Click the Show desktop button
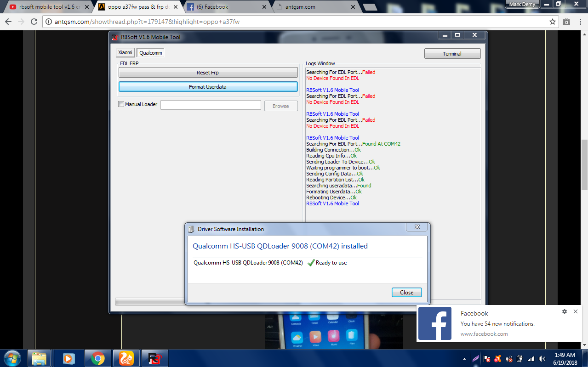588x367 pixels. tap(585, 358)
